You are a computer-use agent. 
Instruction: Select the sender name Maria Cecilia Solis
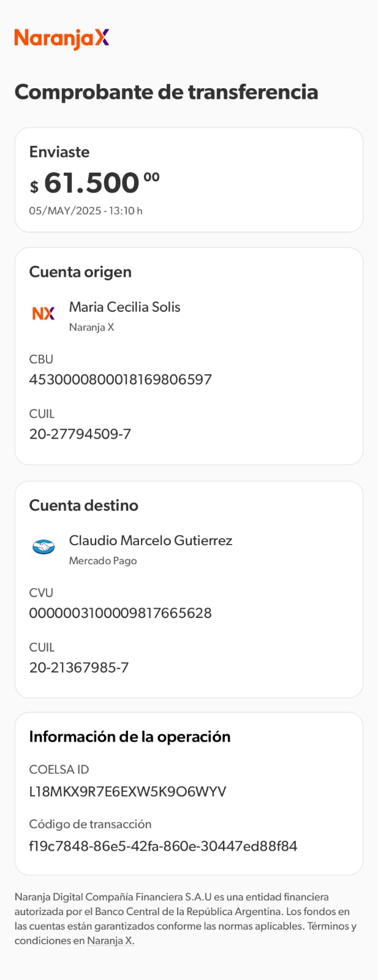124,307
